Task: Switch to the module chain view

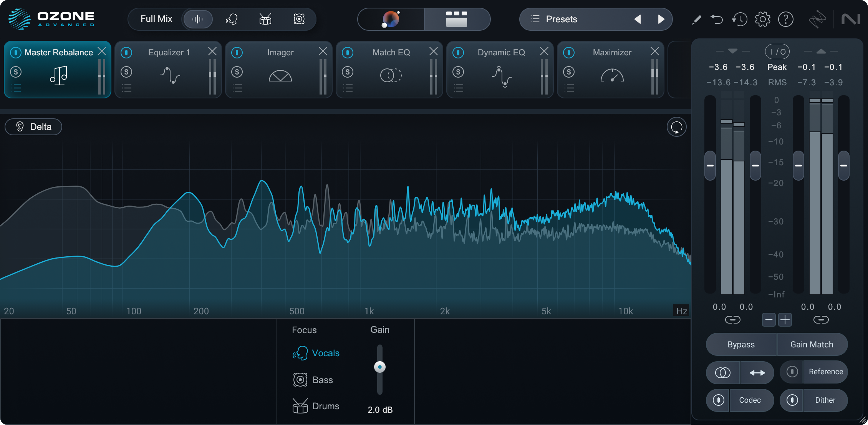Action: [457, 19]
